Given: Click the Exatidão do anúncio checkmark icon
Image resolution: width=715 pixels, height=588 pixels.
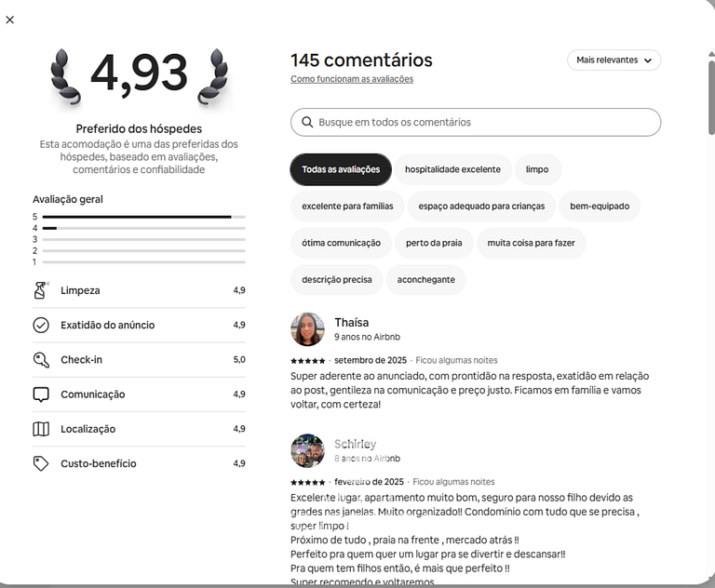Looking at the screenshot, I should [41, 326].
